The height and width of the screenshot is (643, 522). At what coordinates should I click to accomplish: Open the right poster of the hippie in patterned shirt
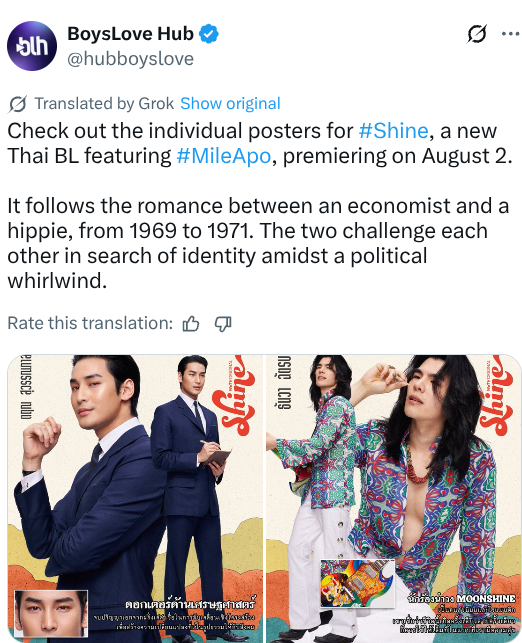click(x=394, y=498)
